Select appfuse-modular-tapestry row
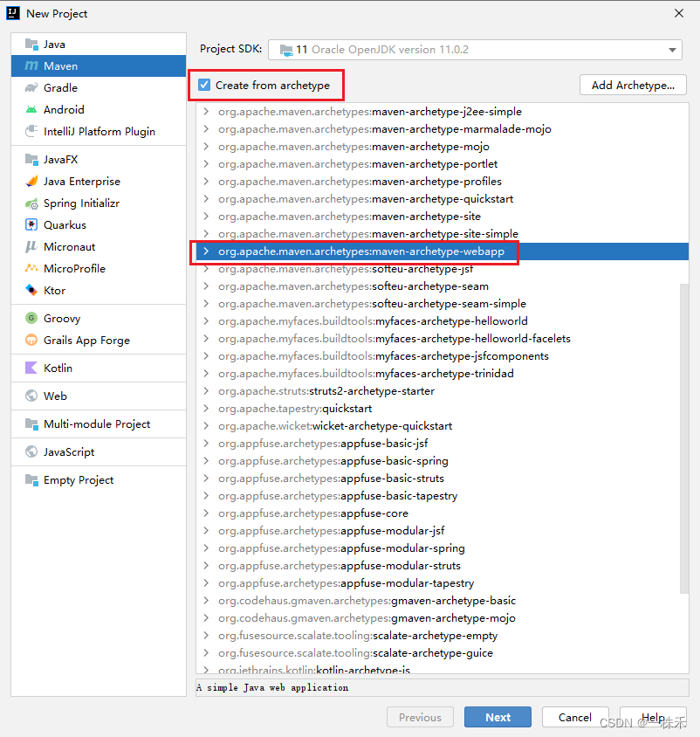This screenshot has height=737, width=700. (442, 583)
